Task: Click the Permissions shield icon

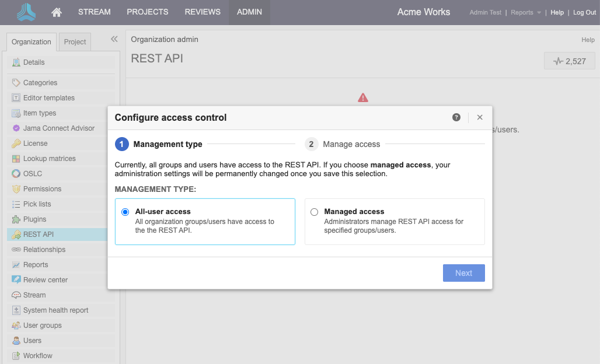Action: click(16, 189)
